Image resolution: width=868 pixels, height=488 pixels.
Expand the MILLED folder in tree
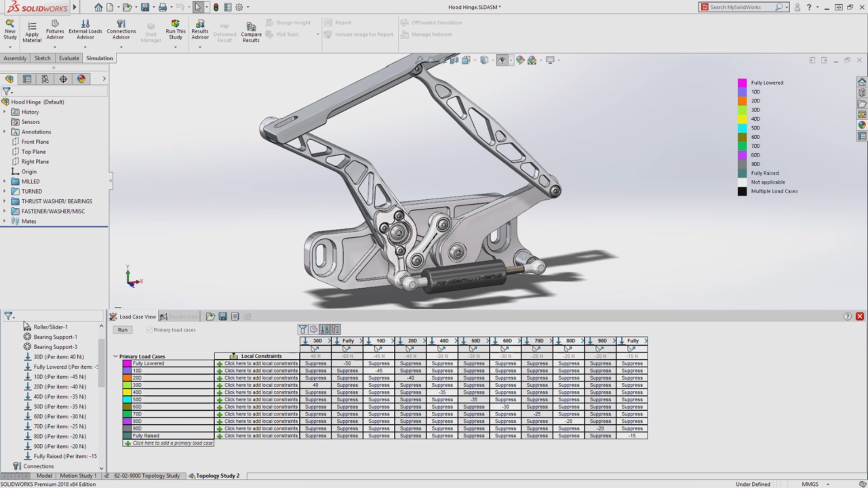5,182
